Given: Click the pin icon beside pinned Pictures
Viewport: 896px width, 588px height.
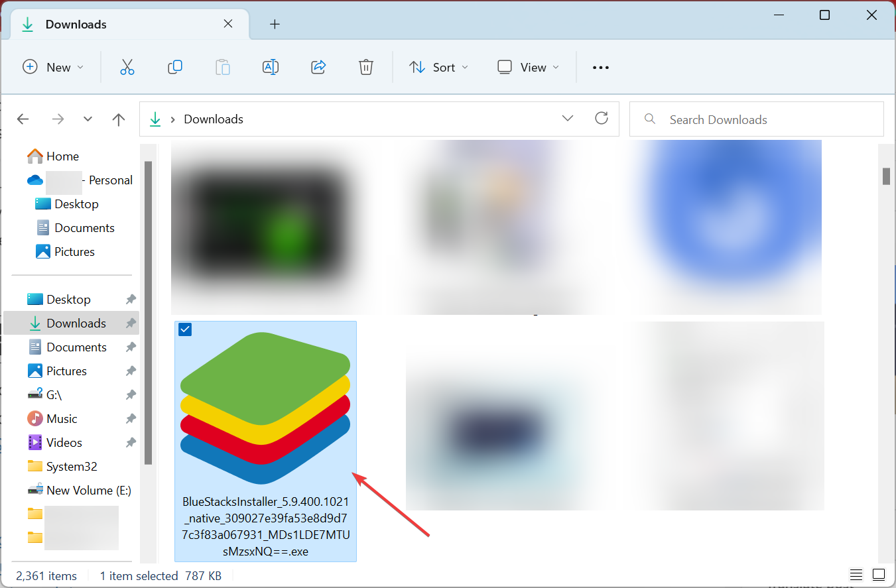Looking at the screenshot, I should point(131,371).
